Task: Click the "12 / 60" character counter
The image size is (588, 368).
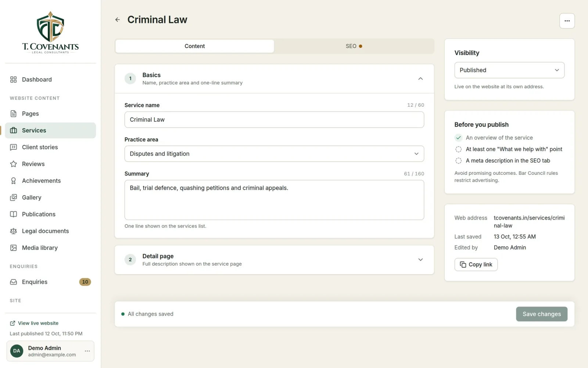Action: click(x=416, y=105)
